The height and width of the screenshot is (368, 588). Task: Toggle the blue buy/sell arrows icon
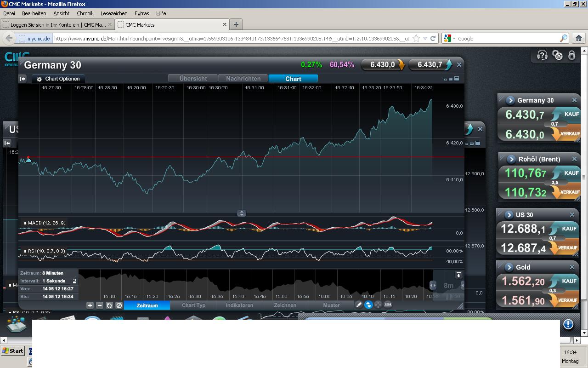(368, 305)
